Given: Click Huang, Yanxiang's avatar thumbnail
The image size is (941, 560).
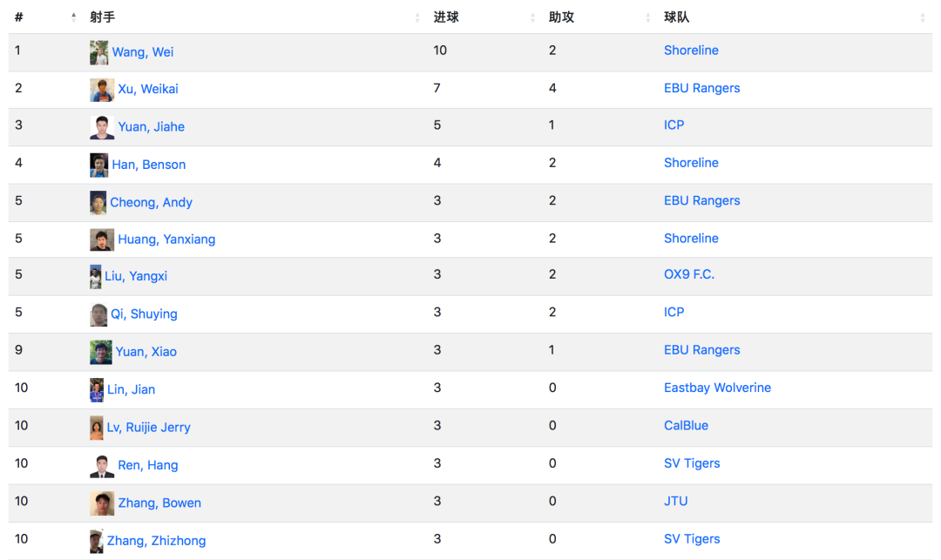Looking at the screenshot, I should pyautogui.click(x=102, y=240).
